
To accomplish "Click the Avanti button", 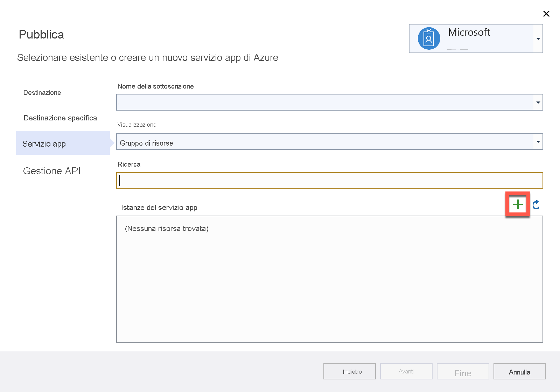I will [406, 371].
